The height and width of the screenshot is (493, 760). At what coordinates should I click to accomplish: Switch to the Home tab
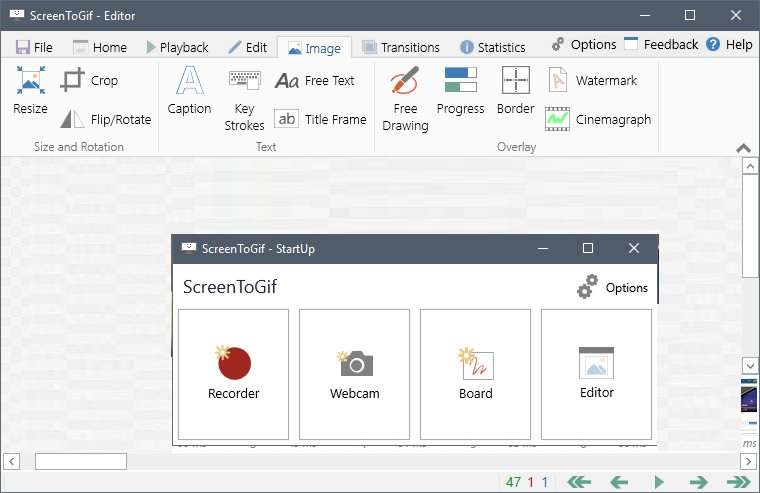(x=100, y=48)
